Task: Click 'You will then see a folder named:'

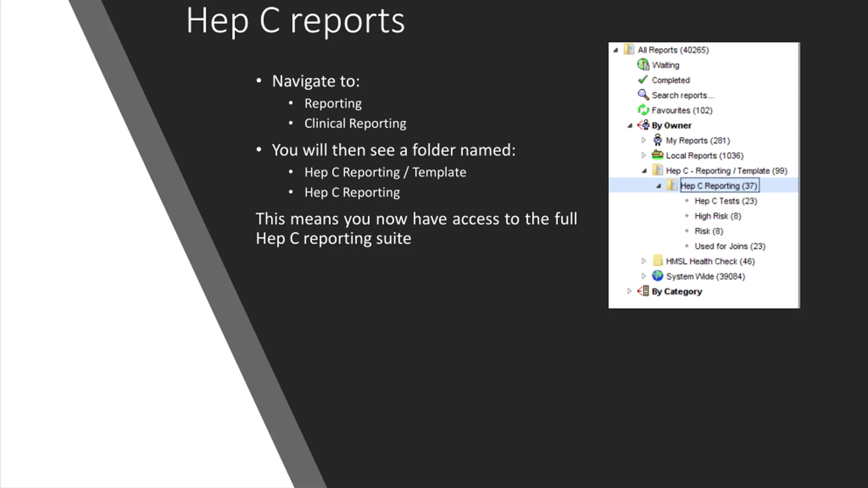Action: point(393,150)
